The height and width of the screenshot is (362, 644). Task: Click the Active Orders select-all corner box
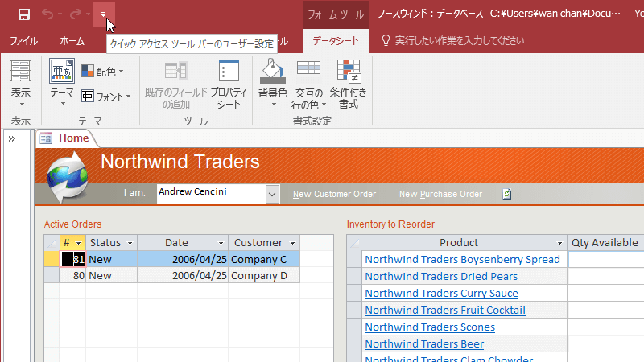pyautogui.click(x=52, y=243)
